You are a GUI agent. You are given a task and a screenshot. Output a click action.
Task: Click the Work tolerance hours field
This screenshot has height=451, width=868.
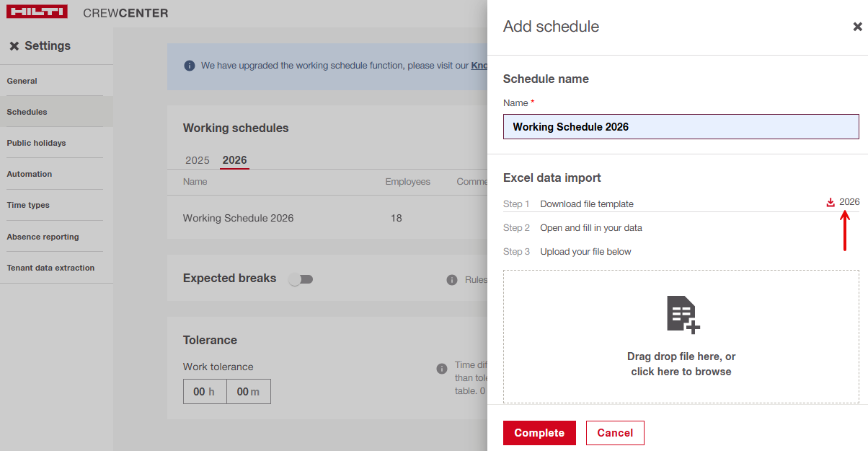pos(205,392)
